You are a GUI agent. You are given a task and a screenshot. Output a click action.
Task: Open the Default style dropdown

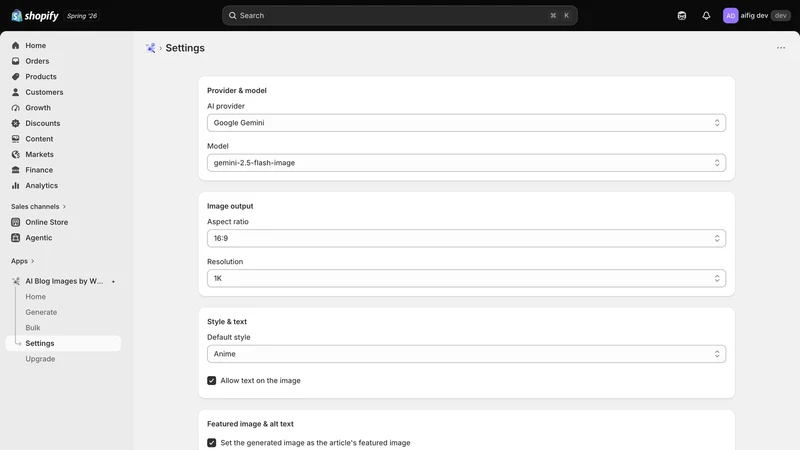466,354
